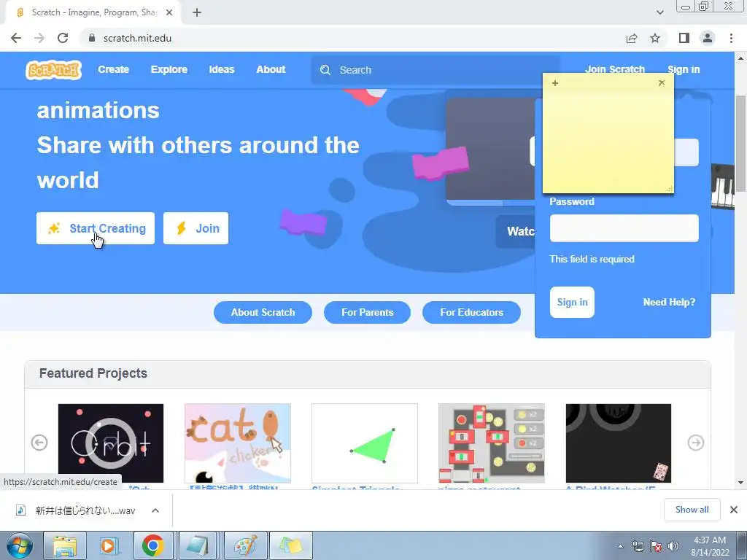Open the About menu item
The width and height of the screenshot is (747, 560).
(x=271, y=69)
